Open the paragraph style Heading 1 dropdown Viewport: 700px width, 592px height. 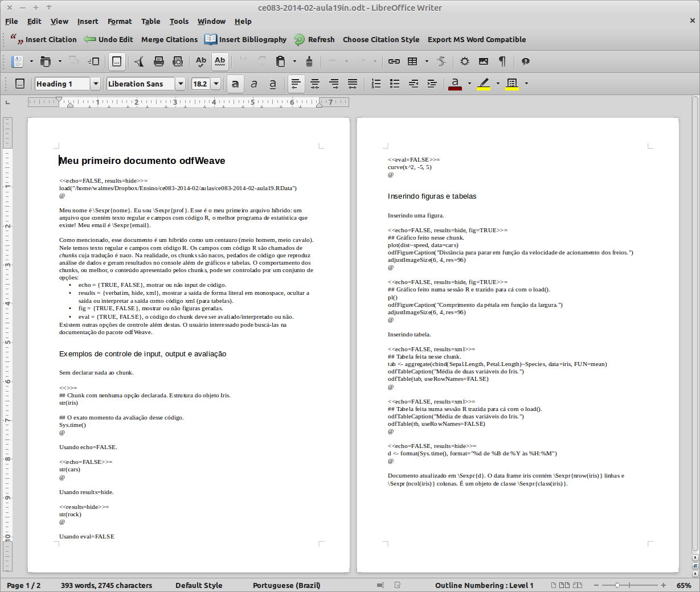tap(96, 84)
